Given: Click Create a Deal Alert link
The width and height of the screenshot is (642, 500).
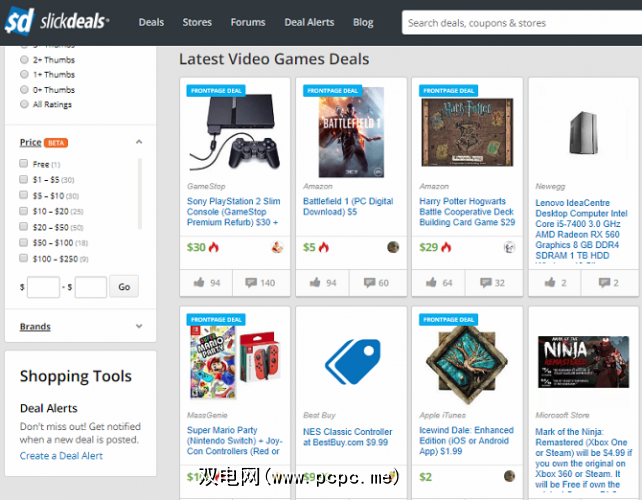Looking at the screenshot, I should [61, 456].
